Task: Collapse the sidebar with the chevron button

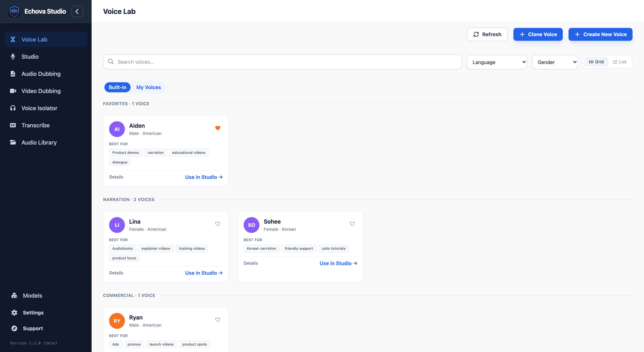Action: 77,11
